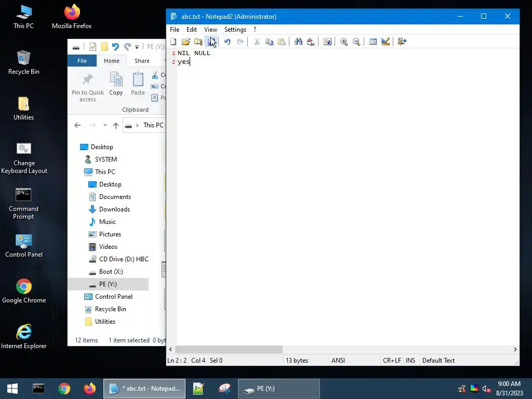Viewport: 532px width, 399px height.
Task: Open the Windows Start button
Action: point(12,389)
